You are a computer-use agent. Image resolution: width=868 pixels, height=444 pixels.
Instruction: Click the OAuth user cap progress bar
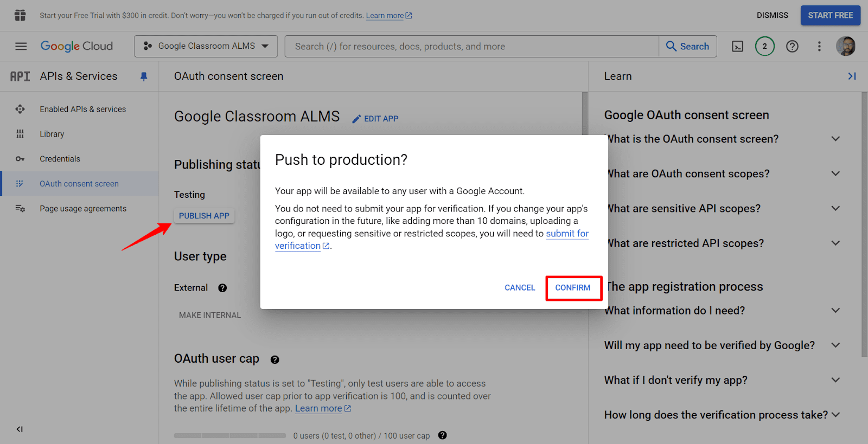pyautogui.click(x=230, y=435)
